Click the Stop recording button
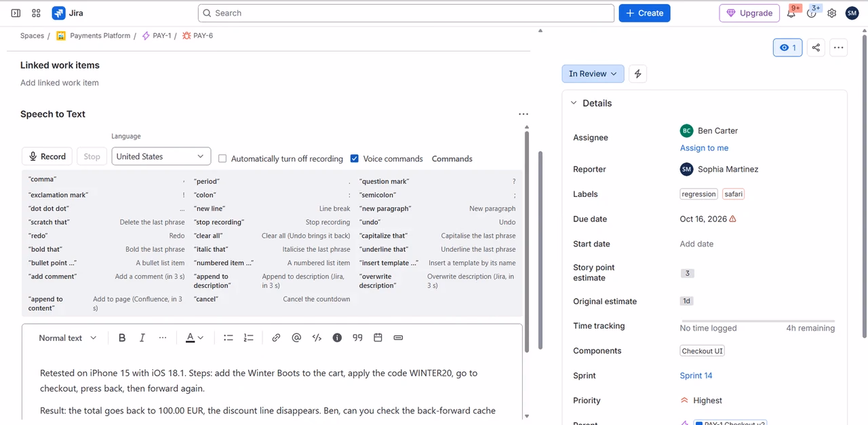 tap(92, 156)
